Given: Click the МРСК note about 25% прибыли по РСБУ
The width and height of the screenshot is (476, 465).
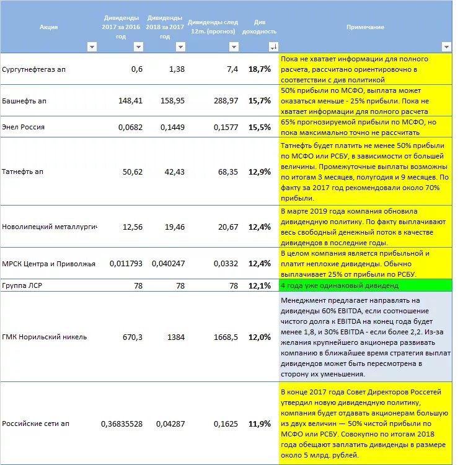Looking at the screenshot, I should tap(366, 264).
